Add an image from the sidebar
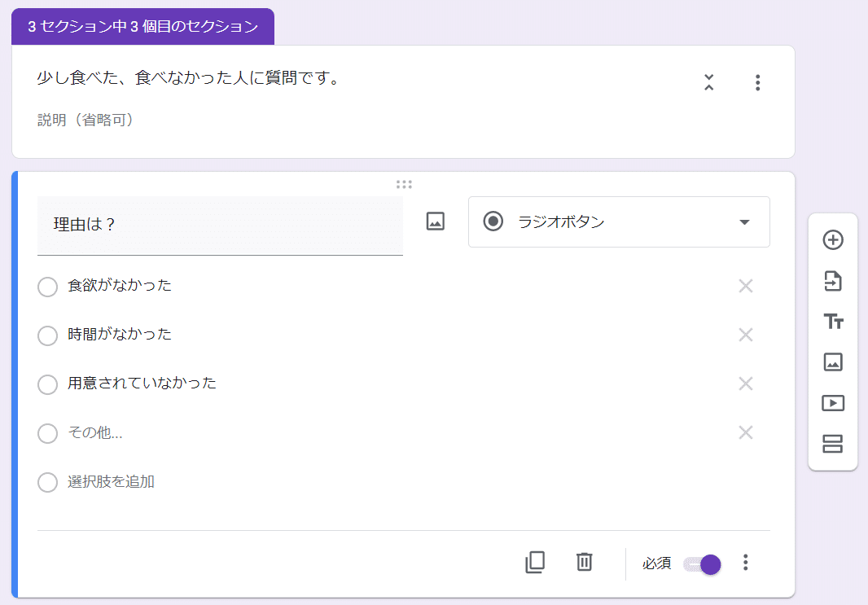Image resolution: width=868 pixels, height=605 pixels. point(832,362)
